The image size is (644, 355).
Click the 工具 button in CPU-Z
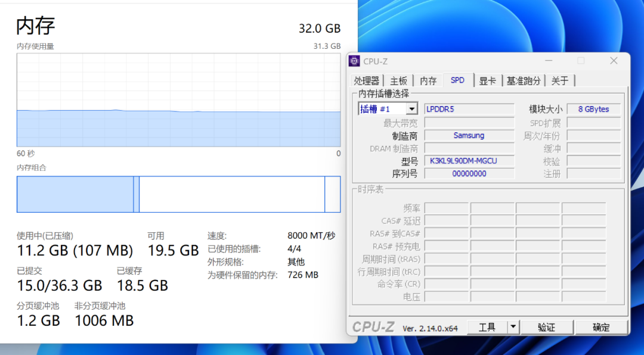point(488,327)
